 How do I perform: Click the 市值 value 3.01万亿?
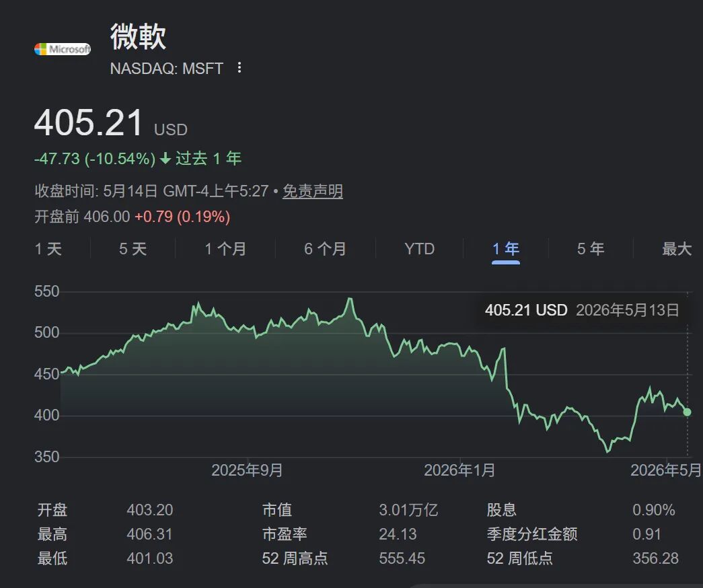pyautogui.click(x=408, y=510)
